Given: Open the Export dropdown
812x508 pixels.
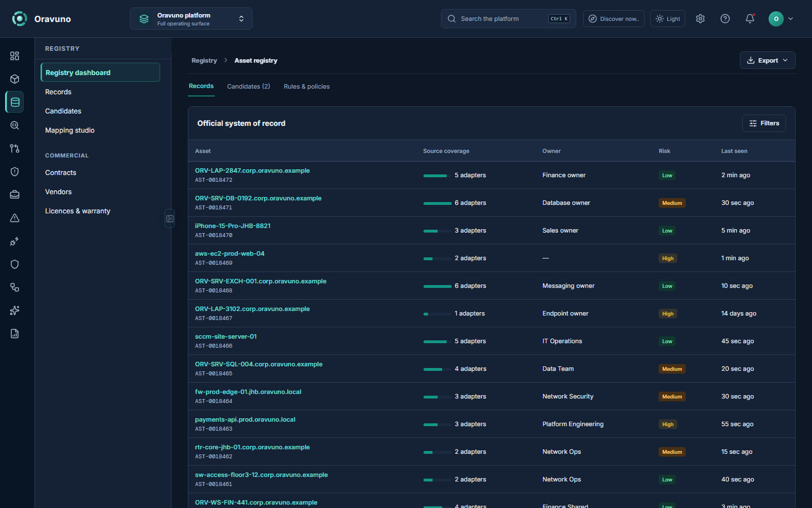Looking at the screenshot, I should (x=767, y=60).
